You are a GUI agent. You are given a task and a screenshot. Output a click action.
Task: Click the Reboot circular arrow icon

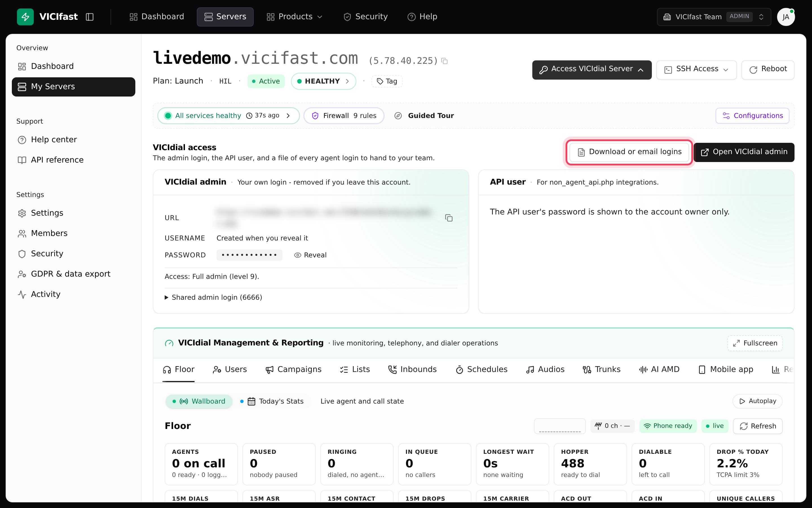tap(753, 69)
